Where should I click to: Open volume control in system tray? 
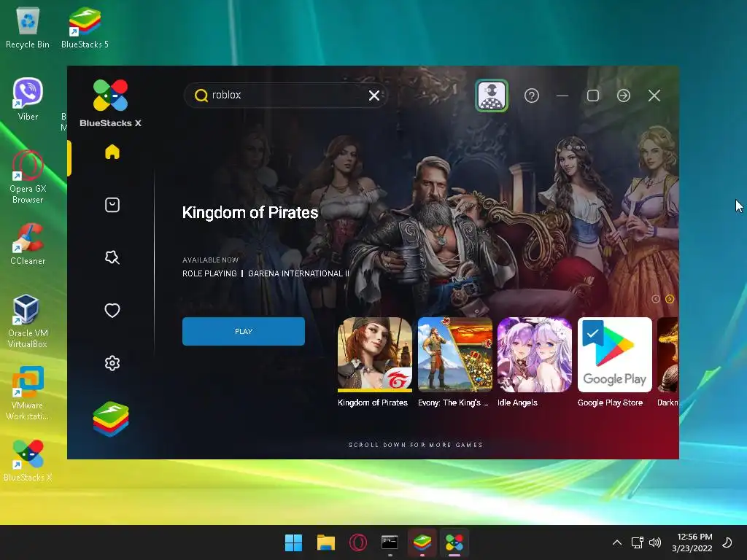655,542
